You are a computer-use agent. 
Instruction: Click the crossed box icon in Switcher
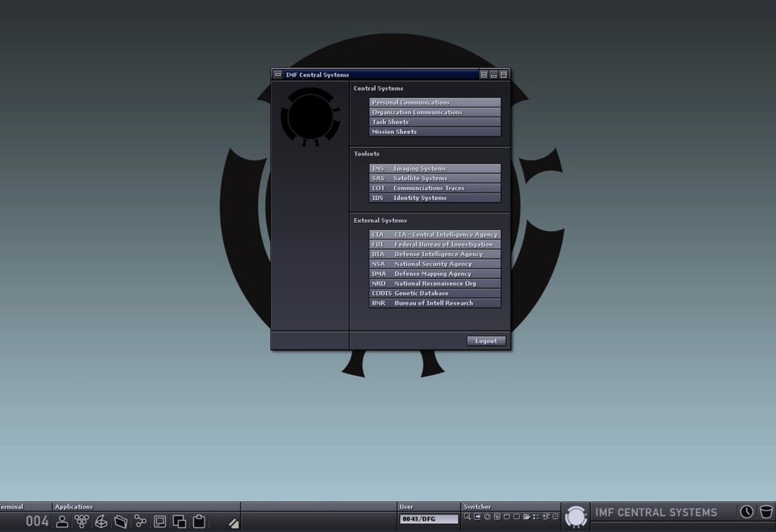(x=497, y=517)
